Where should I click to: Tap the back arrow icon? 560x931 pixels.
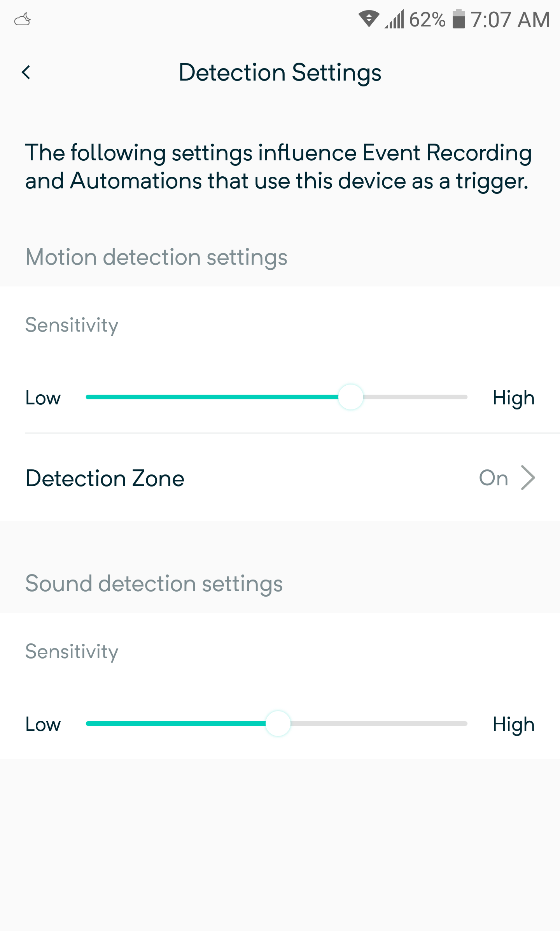click(x=26, y=72)
